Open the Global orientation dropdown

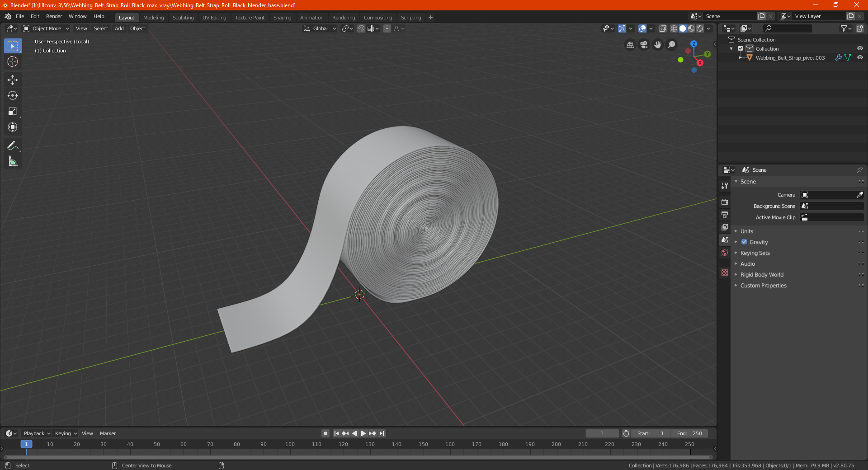tap(320, 28)
